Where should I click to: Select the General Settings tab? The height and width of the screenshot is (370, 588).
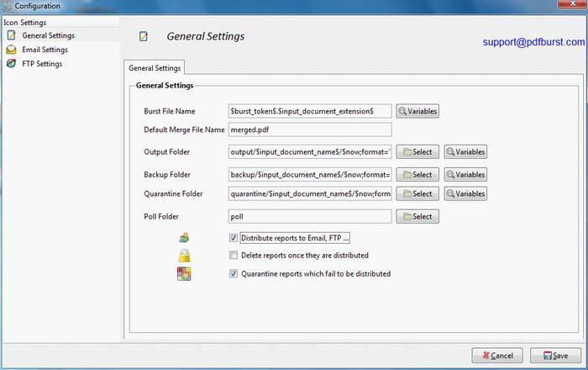tap(154, 68)
